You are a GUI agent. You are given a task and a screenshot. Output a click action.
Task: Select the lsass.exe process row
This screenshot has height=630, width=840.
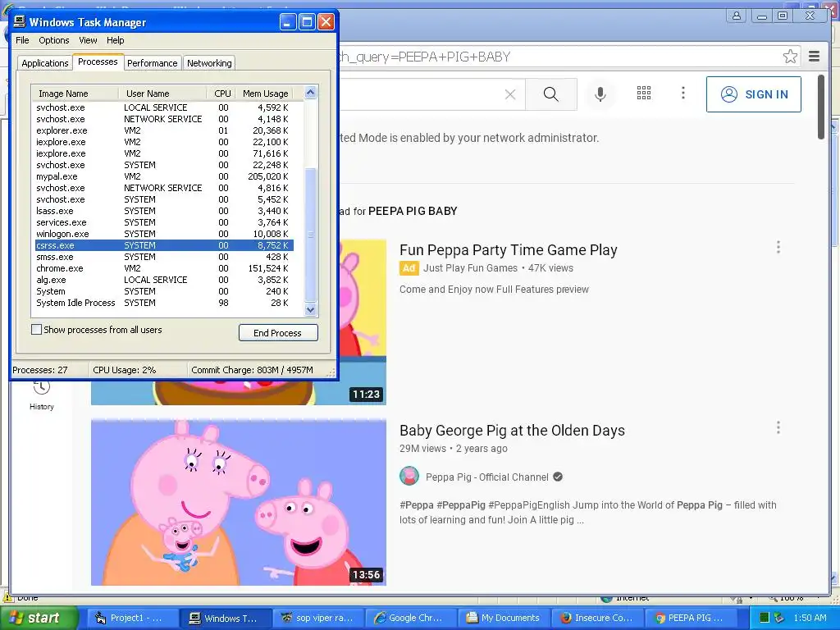tap(164, 211)
